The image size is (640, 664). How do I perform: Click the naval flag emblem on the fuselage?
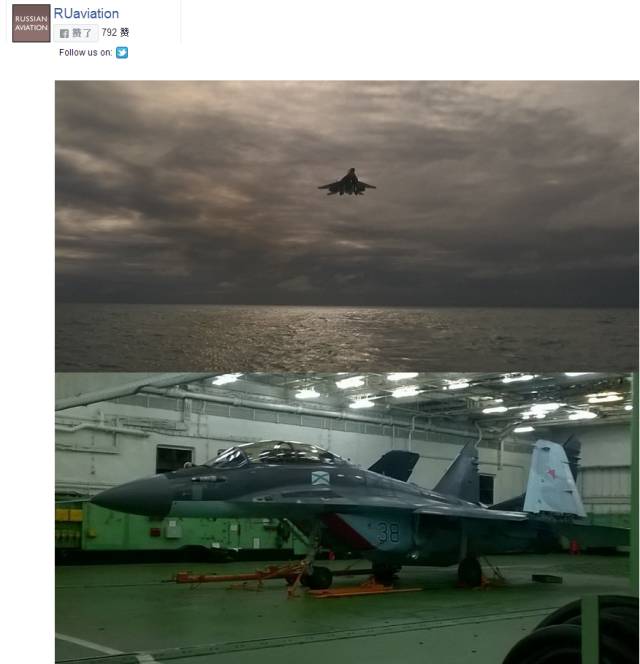pos(320,478)
